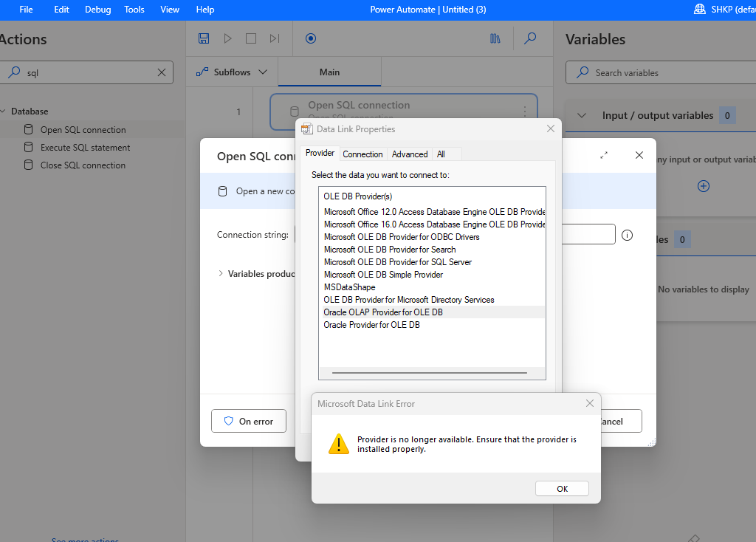Select Open SQL connection action in list
The height and width of the screenshot is (542, 756).
coord(83,130)
